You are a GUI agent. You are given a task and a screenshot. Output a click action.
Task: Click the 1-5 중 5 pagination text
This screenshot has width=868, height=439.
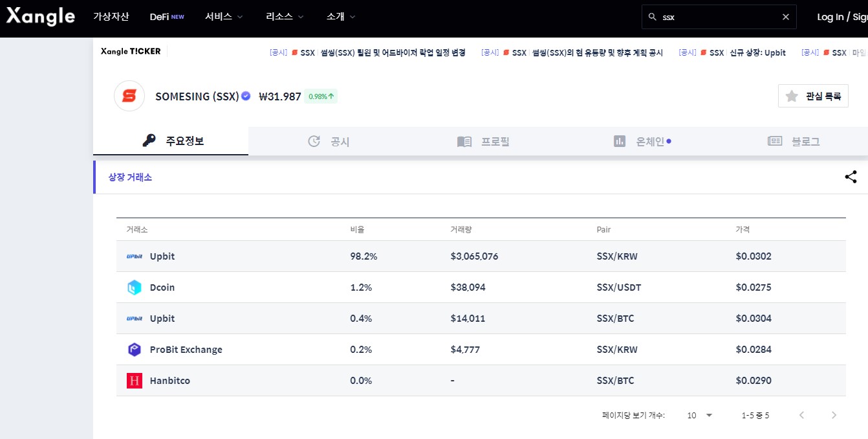[755, 415]
